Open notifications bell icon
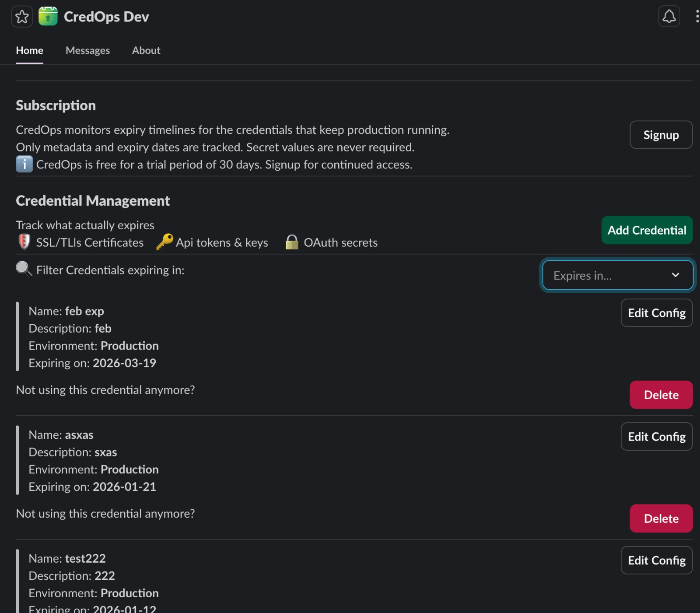Image resolution: width=700 pixels, height=613 pixels. (668, 17)
